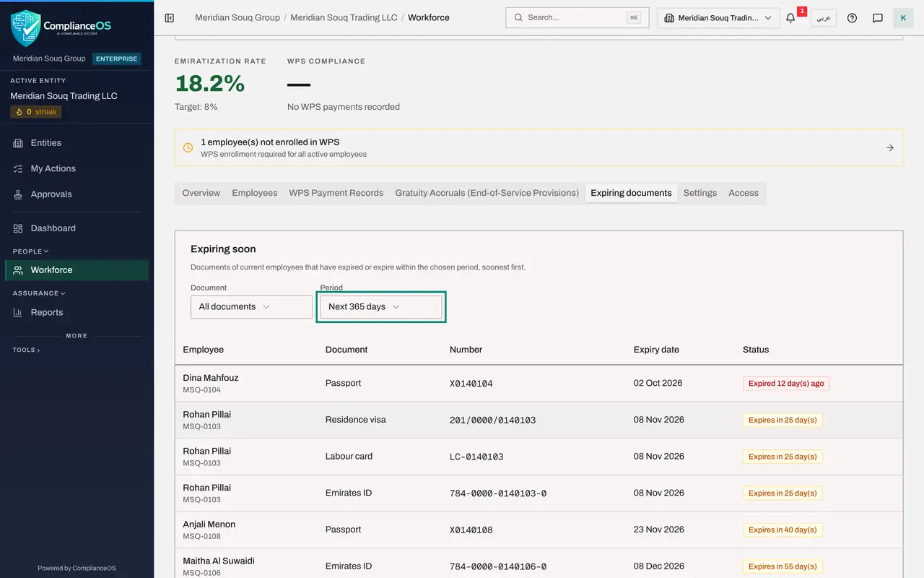
Task: Open the WPS not enrolled warning banner
Action: pos(539,147)
